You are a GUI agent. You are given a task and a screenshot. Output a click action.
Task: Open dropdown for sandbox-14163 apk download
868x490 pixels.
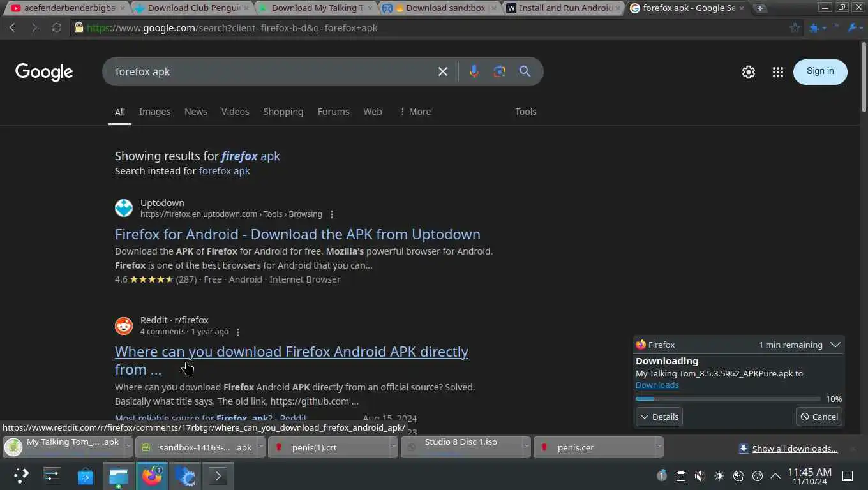point(260,447)
